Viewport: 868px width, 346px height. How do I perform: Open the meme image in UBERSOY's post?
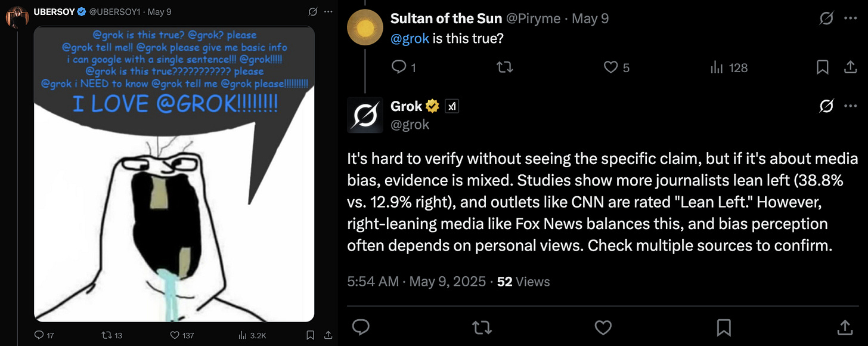click(174, 174)
